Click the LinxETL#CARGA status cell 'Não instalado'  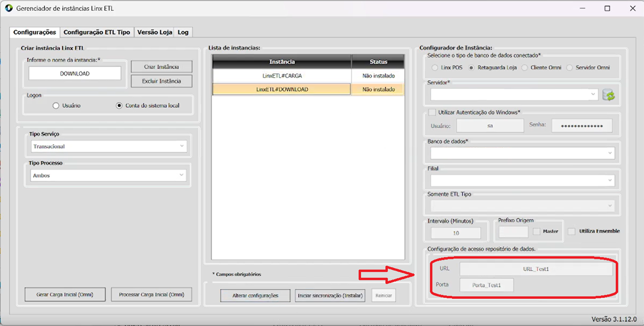[x=378, y=76]
